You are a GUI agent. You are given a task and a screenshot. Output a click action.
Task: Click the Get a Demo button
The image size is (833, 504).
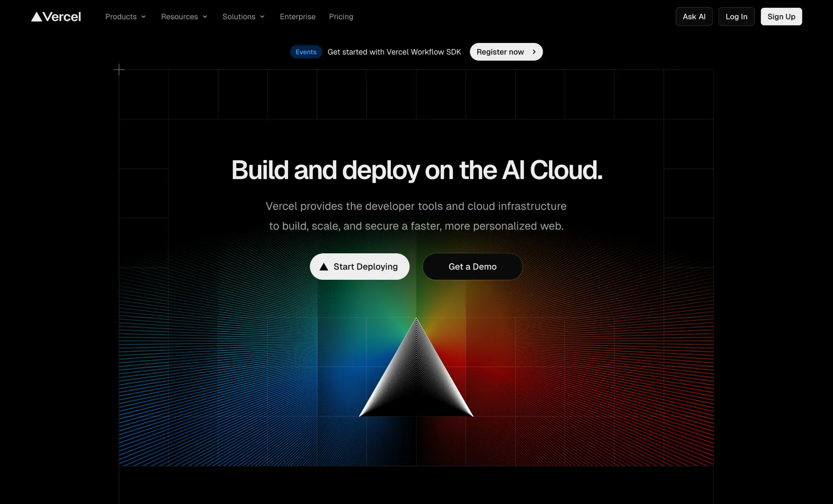(472, 267)
